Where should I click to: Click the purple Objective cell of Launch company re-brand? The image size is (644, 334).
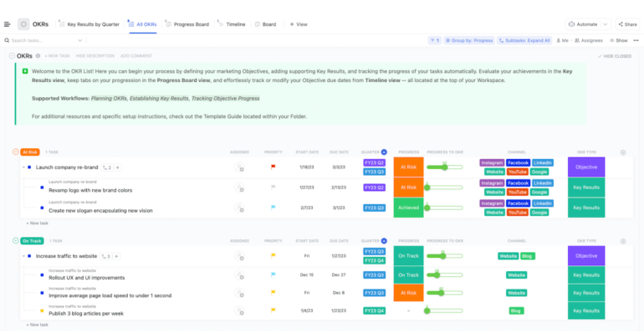586,167
